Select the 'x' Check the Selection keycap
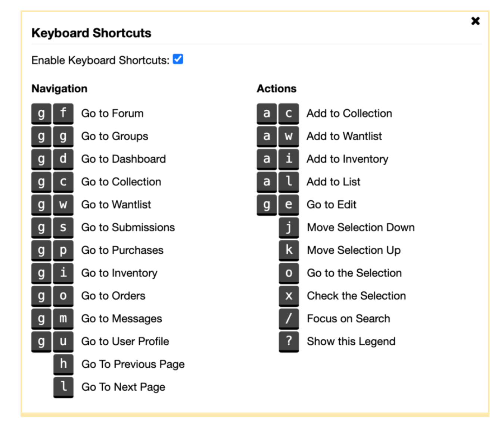The height and width of the screenshot is (426, 504). [289, 296]
